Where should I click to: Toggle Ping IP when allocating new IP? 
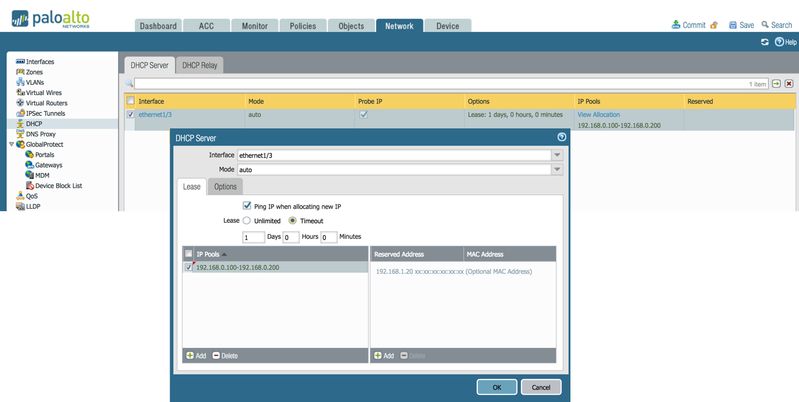[x=247, y=206]
